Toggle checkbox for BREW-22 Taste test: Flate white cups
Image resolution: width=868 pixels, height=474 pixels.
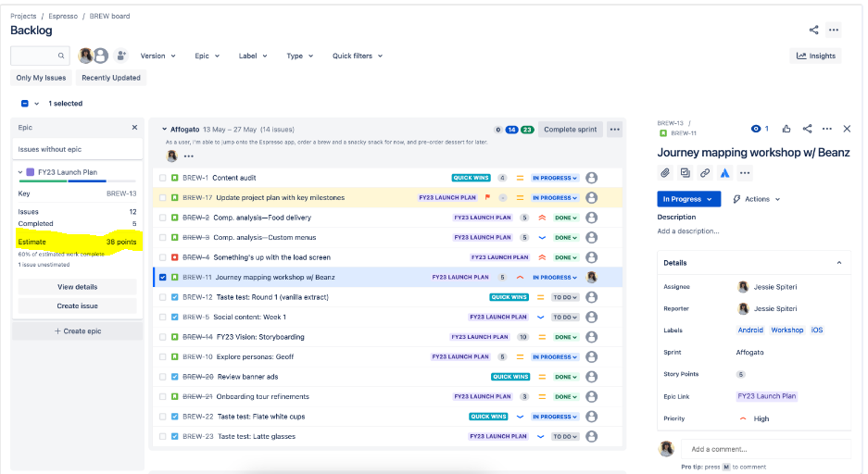click(x=163, y=417)
